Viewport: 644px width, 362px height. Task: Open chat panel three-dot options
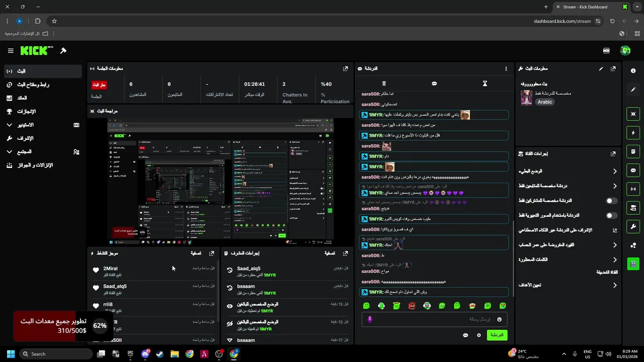tap(506, 68)
